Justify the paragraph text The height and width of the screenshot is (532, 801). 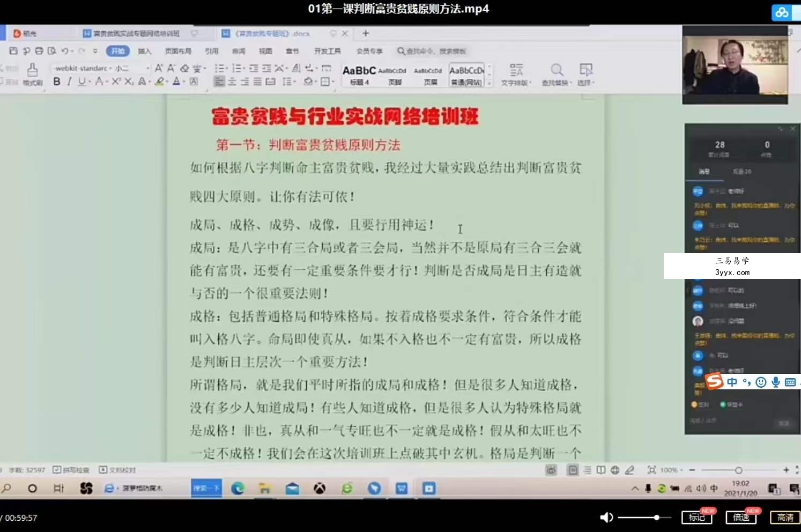(258, 82)
